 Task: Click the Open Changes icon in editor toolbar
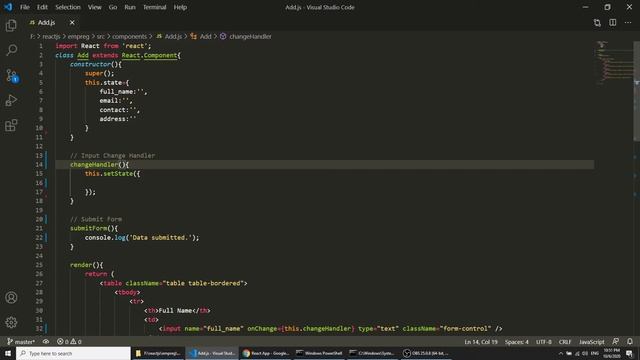coord(597,22)
